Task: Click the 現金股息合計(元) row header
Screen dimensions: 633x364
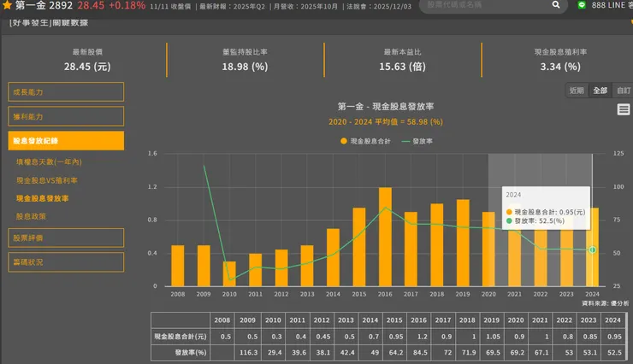Action: [180, 336]
